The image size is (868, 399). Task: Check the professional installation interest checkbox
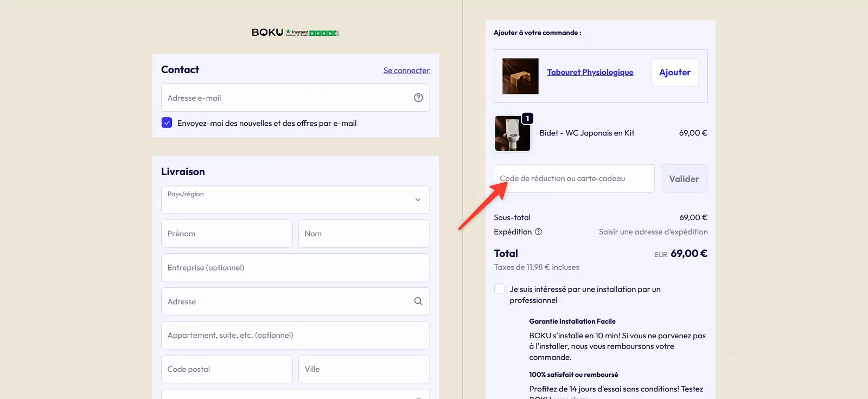[499, 289]
